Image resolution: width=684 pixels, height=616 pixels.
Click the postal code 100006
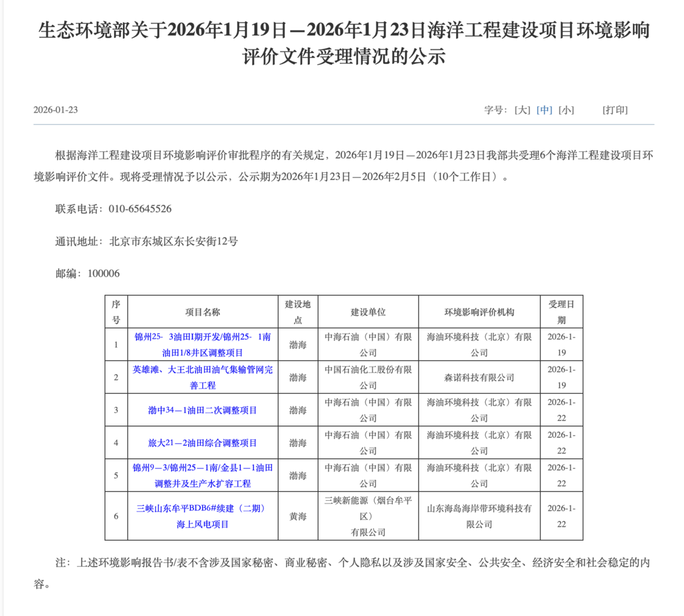point(103,273)
